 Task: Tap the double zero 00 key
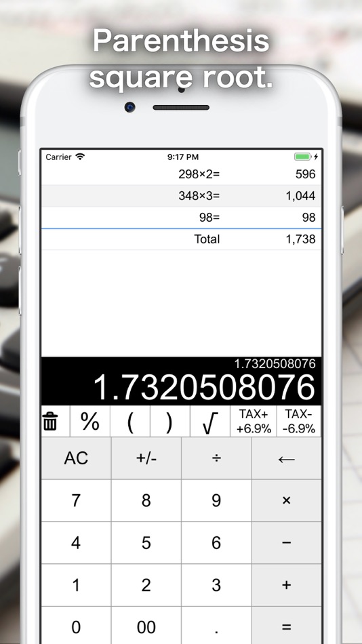(x=146, y=626)
